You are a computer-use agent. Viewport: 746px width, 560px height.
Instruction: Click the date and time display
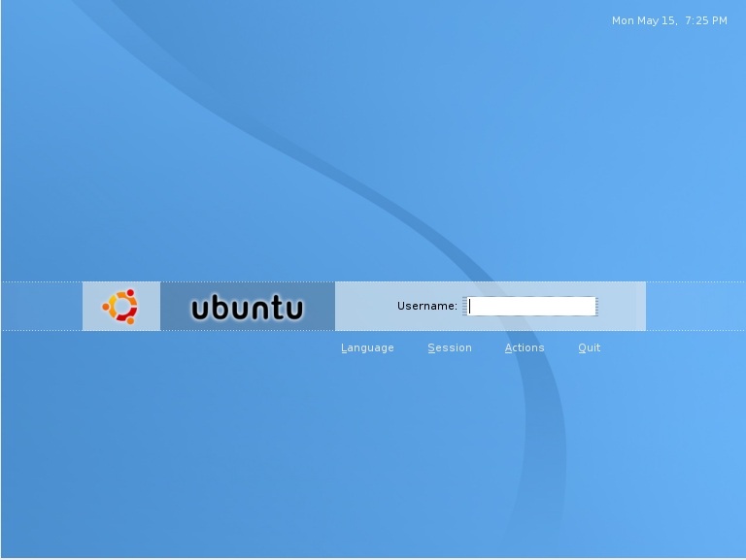(x=669, y=21)
